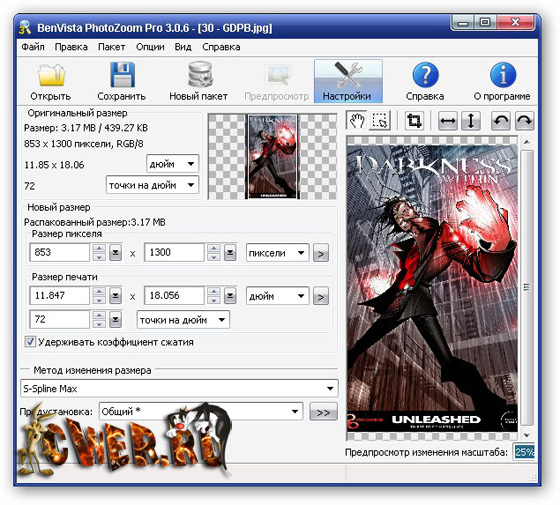The image size is (560, 505).
Task: Expand S-Spline Max resize method dropdown
Action: pyautogui.click(x=179, y=388)
